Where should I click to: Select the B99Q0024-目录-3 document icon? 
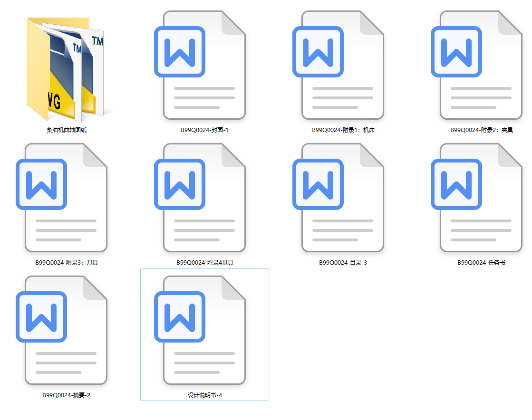(x=339, y=198)
